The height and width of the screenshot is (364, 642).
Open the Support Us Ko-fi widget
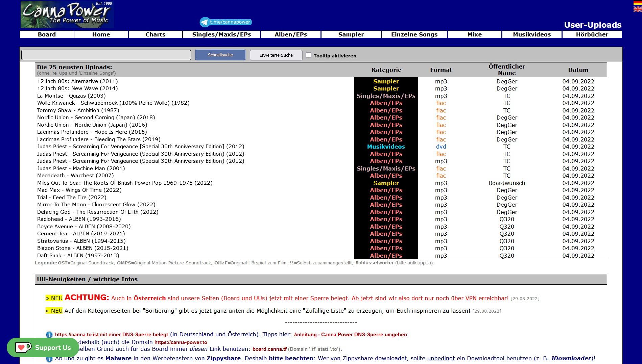click(x=43, y=347)
